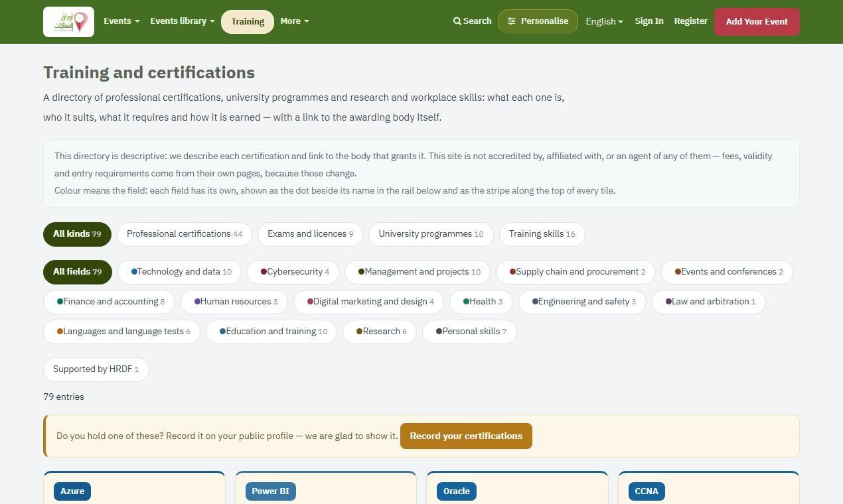This screenshot has width=843, height=504.
Task: Filter by Training skills
Action: click(x=542, y=234)
